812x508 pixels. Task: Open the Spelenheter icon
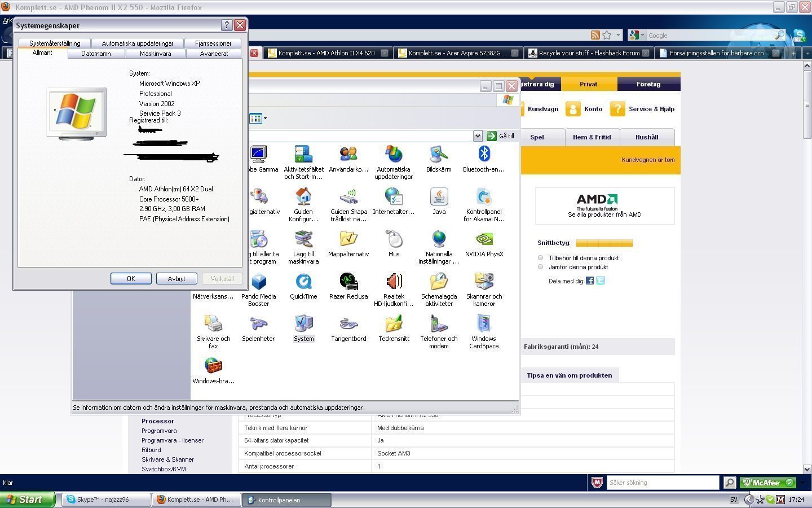click(x=258, y=328)
